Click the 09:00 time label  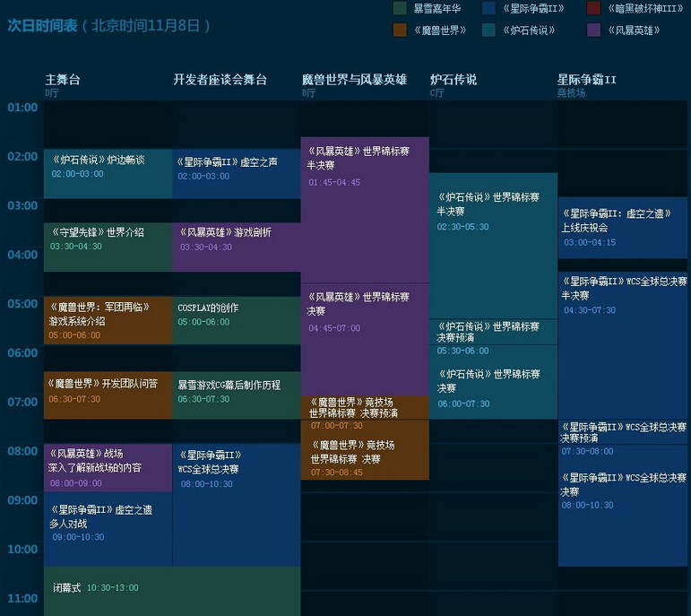coord(22,500)
